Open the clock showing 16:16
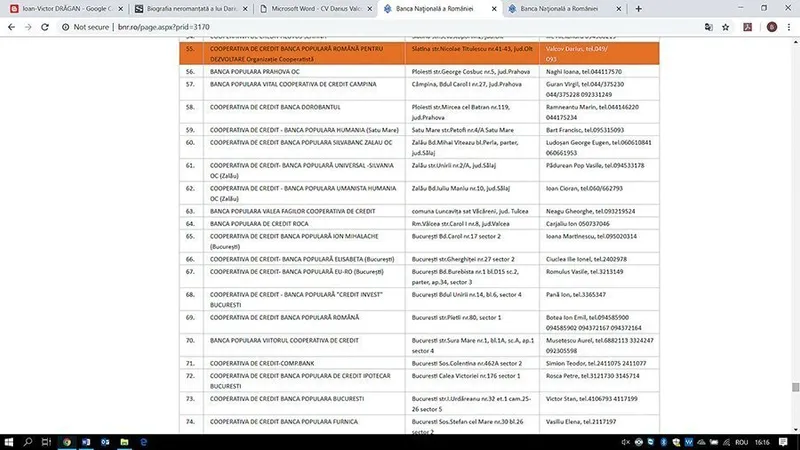The image size is (800, 450). pos(762,442)
